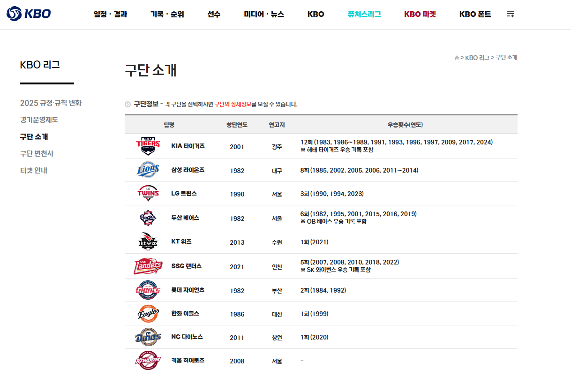Viewport: 571px width, 392px height.
Task: Click the Hanwha Eagles team logo
Action: (x=148, y=313)
